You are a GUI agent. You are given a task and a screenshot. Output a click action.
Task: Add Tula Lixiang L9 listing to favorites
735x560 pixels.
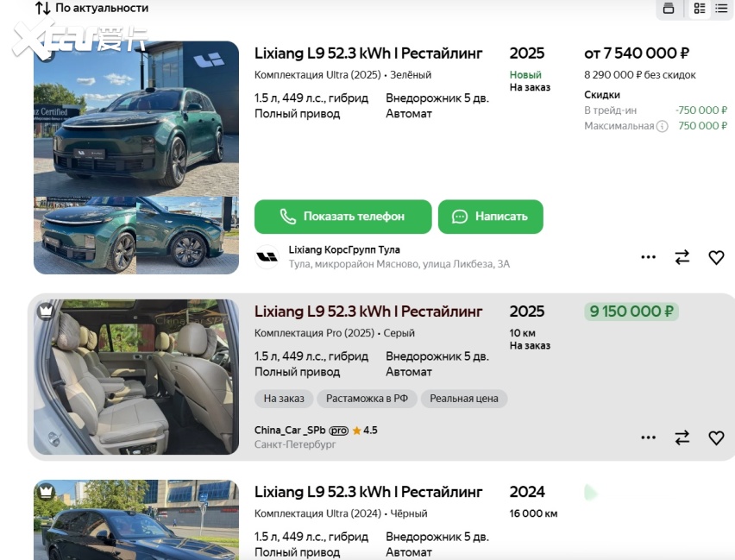click(716, 257)
